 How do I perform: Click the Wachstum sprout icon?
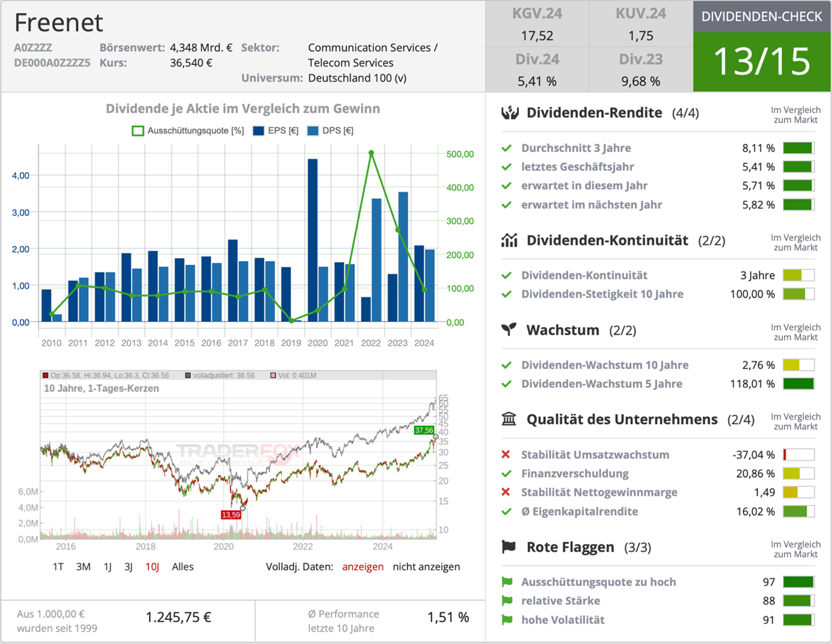click(x=509, y=330)
